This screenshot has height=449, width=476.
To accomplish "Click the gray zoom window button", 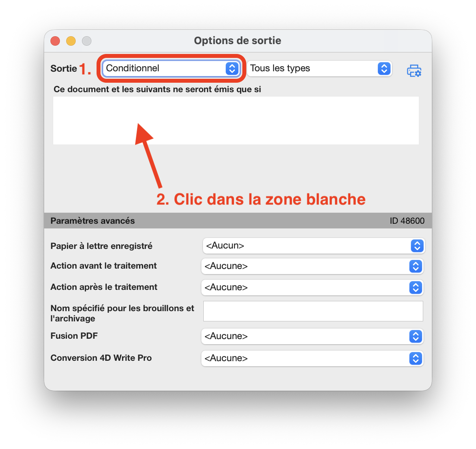I will (x=87, y=41).
